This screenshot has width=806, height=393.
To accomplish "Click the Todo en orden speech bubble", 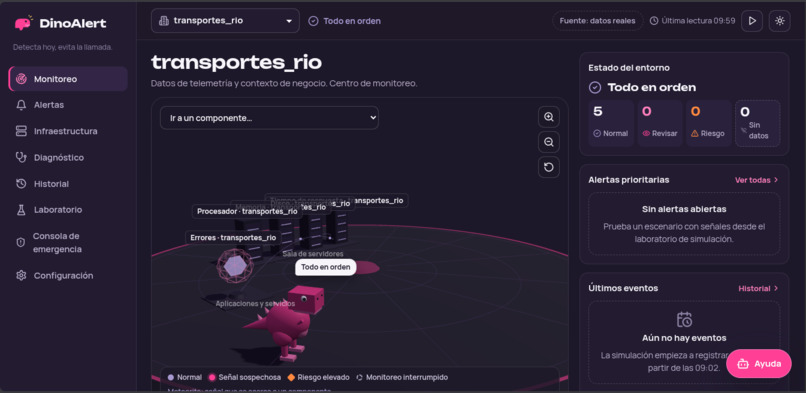I will [325, 267].
